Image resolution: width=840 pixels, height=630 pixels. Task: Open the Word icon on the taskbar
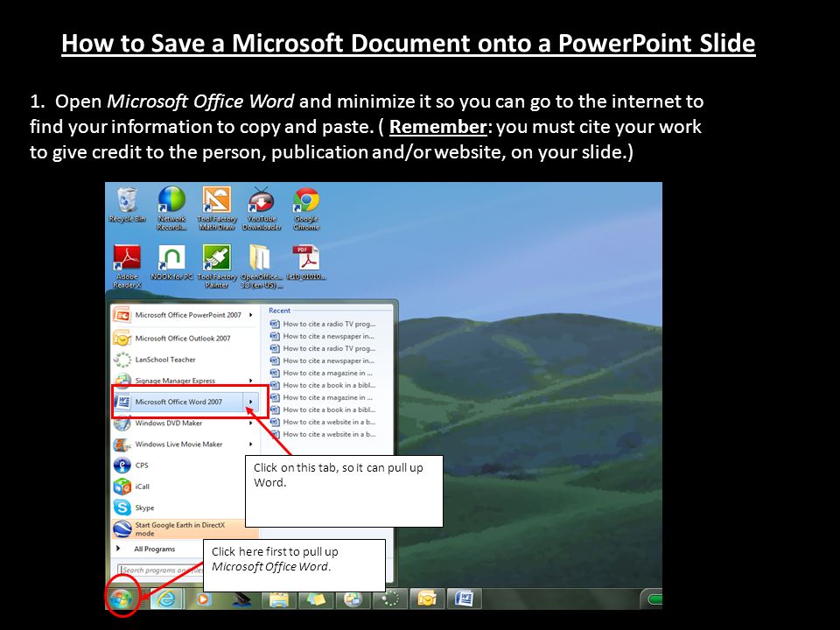tap(464, 598)
